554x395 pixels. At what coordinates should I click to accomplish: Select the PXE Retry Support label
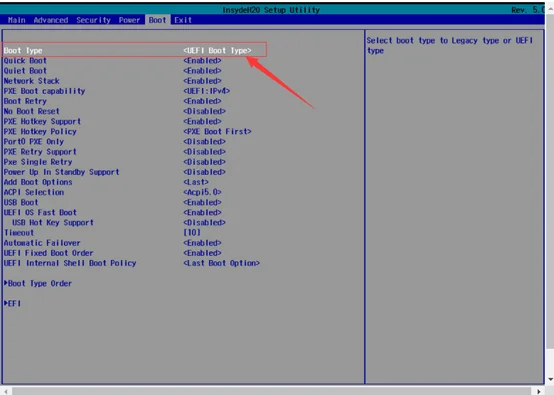[x=40, y=152]
